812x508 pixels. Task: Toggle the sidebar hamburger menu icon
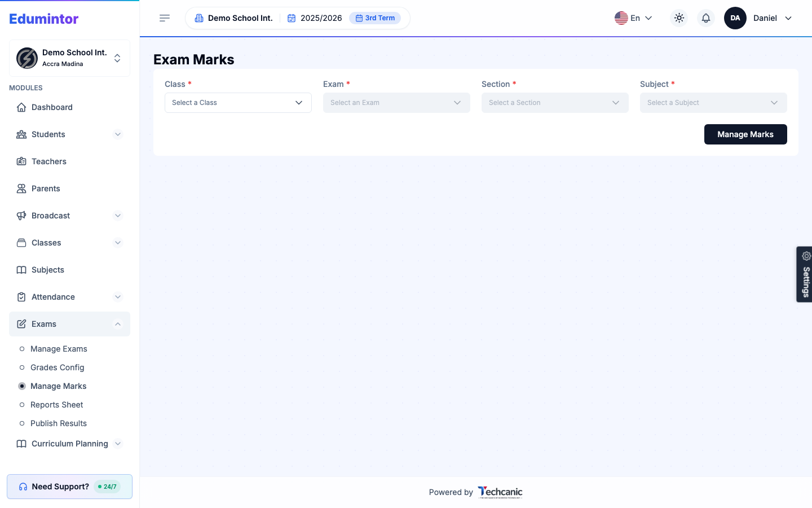point(165,18)
